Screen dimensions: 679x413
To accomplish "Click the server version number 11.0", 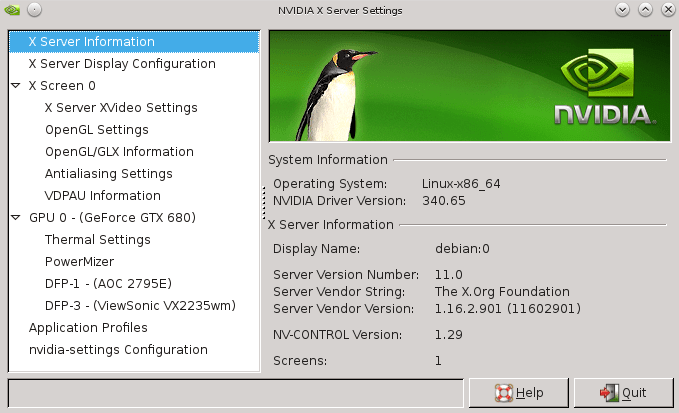I will coord(449,274).
